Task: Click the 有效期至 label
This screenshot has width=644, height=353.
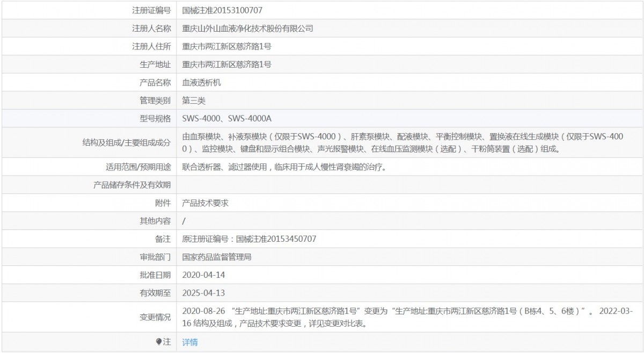Action: coord(155,293)
